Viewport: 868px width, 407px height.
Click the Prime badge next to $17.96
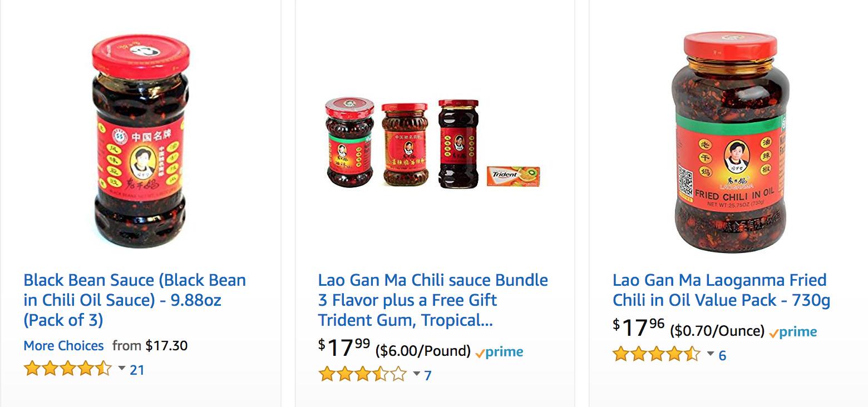(793, 332)
